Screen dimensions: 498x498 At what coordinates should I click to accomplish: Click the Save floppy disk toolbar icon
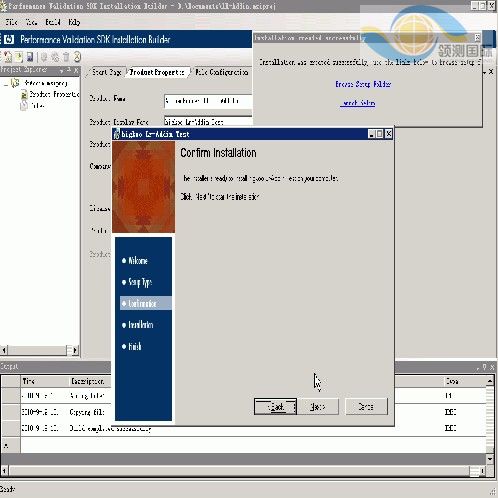[30, 57]
